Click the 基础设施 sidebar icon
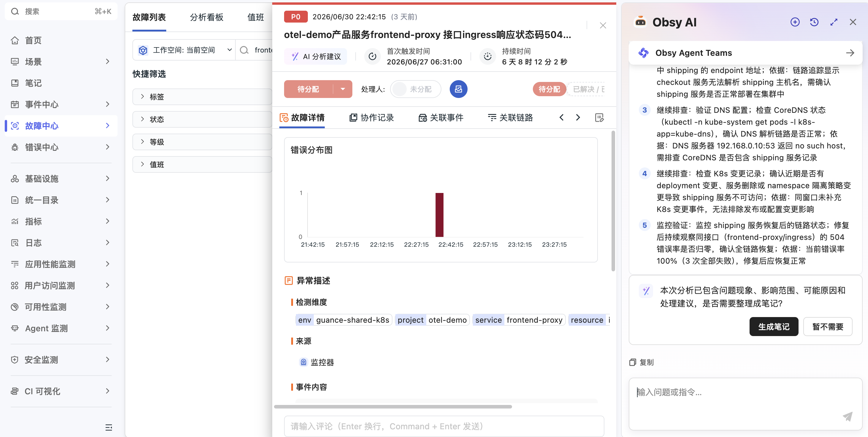This screenshot has width=868, height=437. (x=15, y=179)
